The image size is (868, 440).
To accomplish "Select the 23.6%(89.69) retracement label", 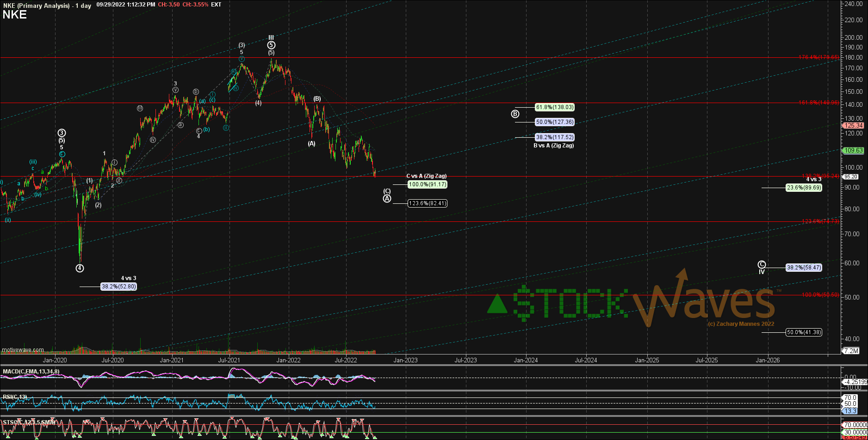I will tap(804, 188).
